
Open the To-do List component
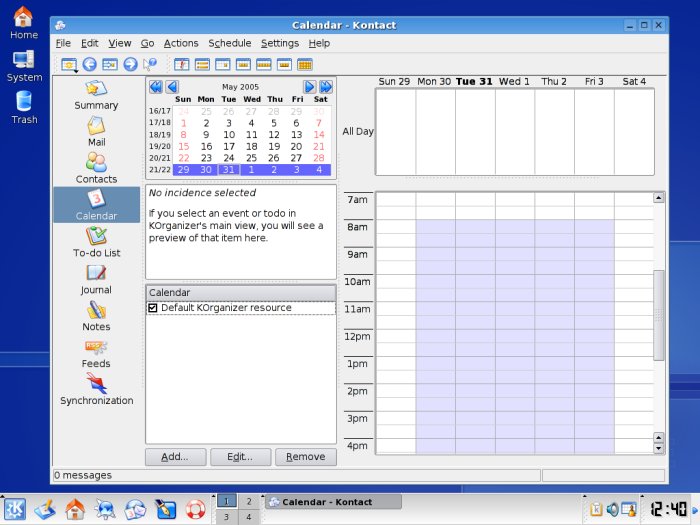(96, 241)
